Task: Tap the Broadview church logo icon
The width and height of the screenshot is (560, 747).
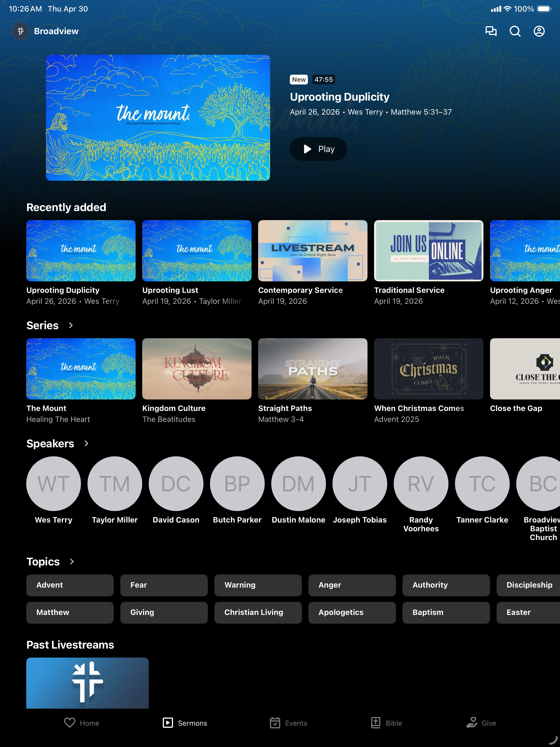Action: pyautogui.click(x=21, y=31)
